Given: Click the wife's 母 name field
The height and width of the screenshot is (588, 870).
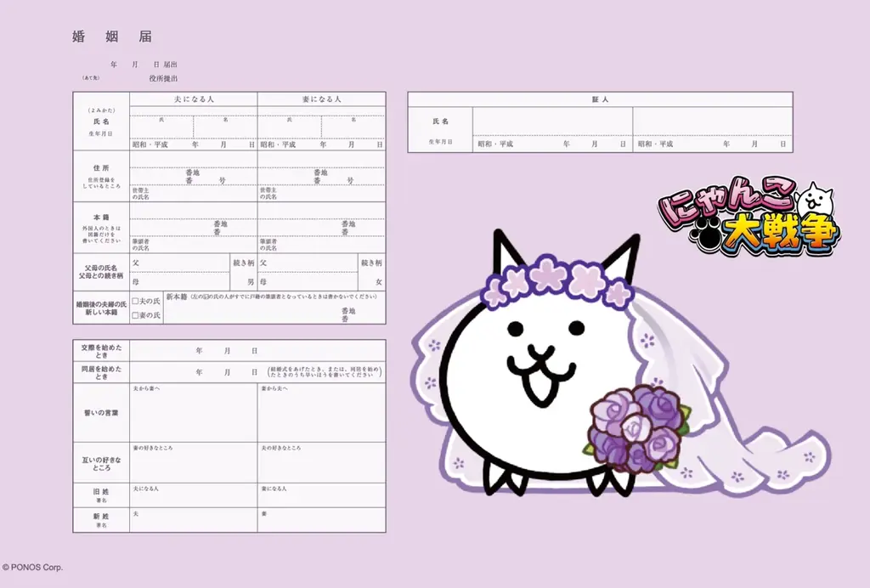Looking at the screenshot, I should pos(308,282).
